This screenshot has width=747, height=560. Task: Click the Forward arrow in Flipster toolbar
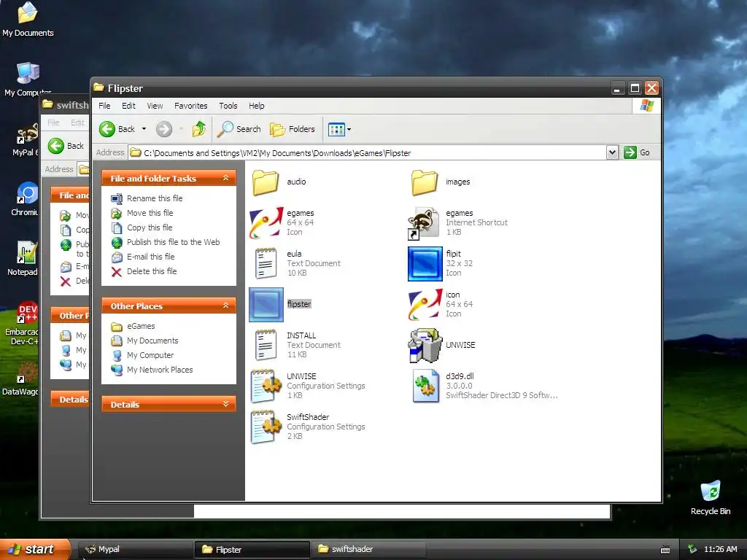click(164, 129)
